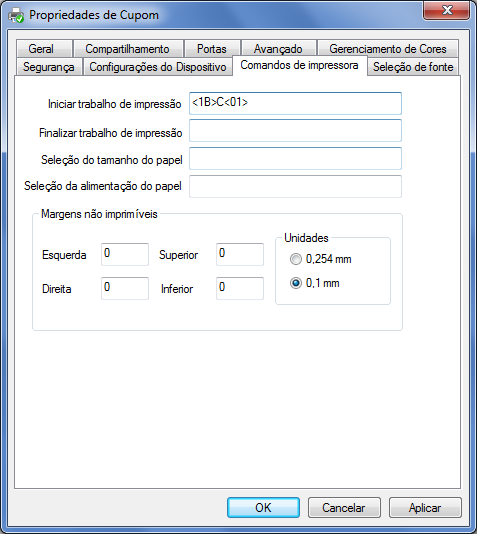Select the 0,254 mm units option
Viewport: 477px width, 534px height.
pos(296,259)
